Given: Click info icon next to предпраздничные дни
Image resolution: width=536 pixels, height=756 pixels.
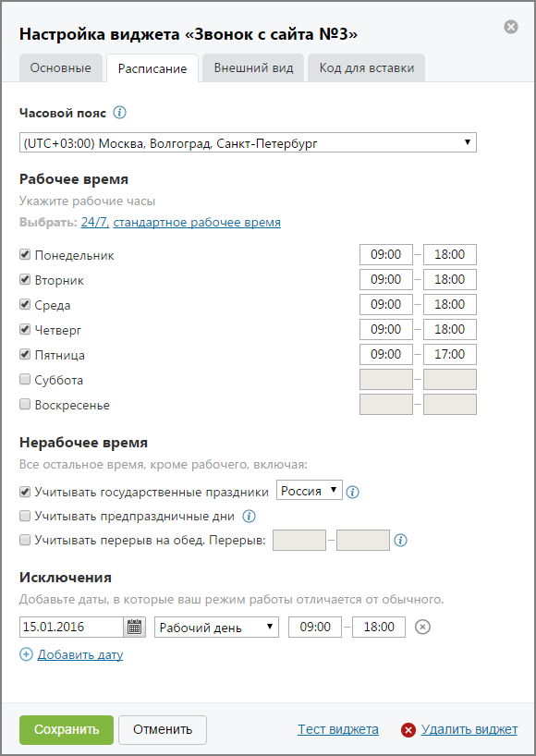Looking at the screenshot, I should click(249, 517).
